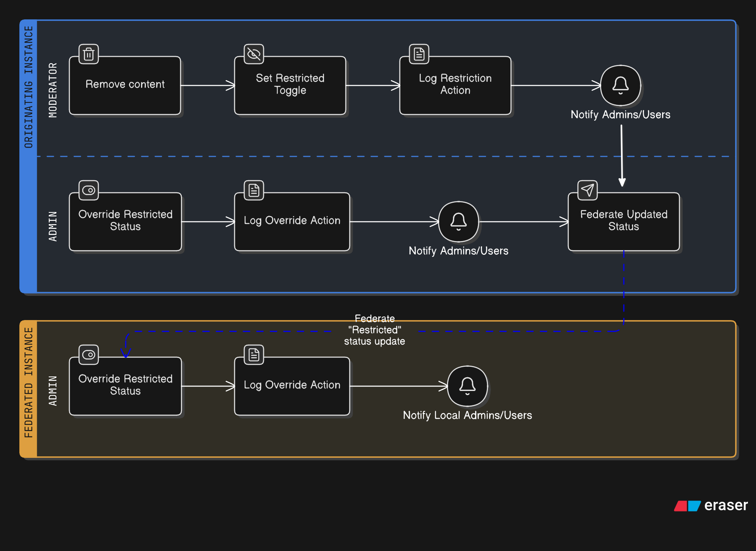Click the ORIGINATING INSTANCE group label
The width and height of the screenshot is (756, 551).
click(x=29, y=87)
